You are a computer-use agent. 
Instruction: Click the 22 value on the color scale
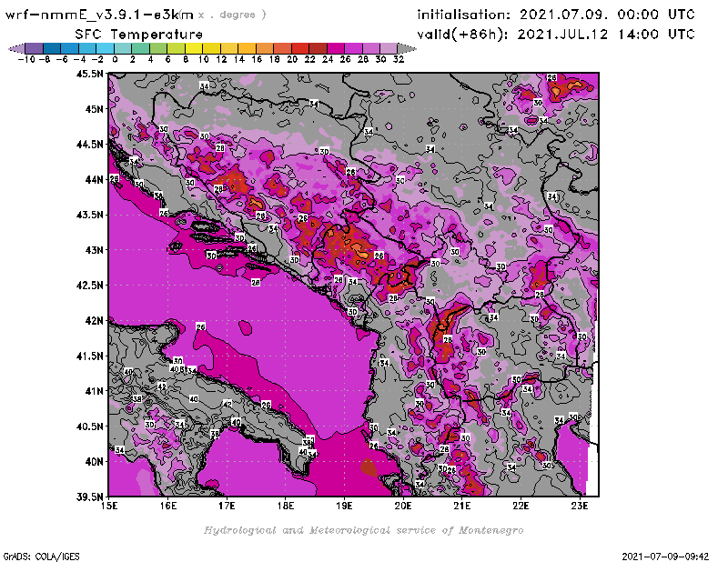pos(309,59)
